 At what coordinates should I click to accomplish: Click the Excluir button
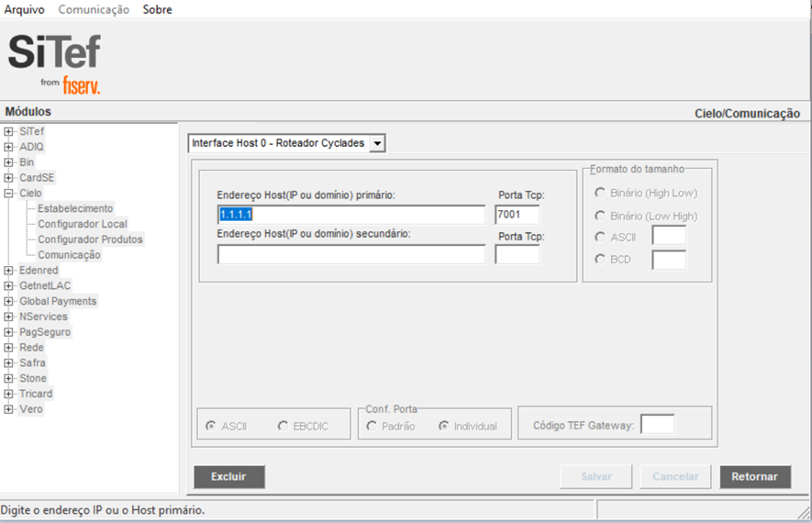228,477
